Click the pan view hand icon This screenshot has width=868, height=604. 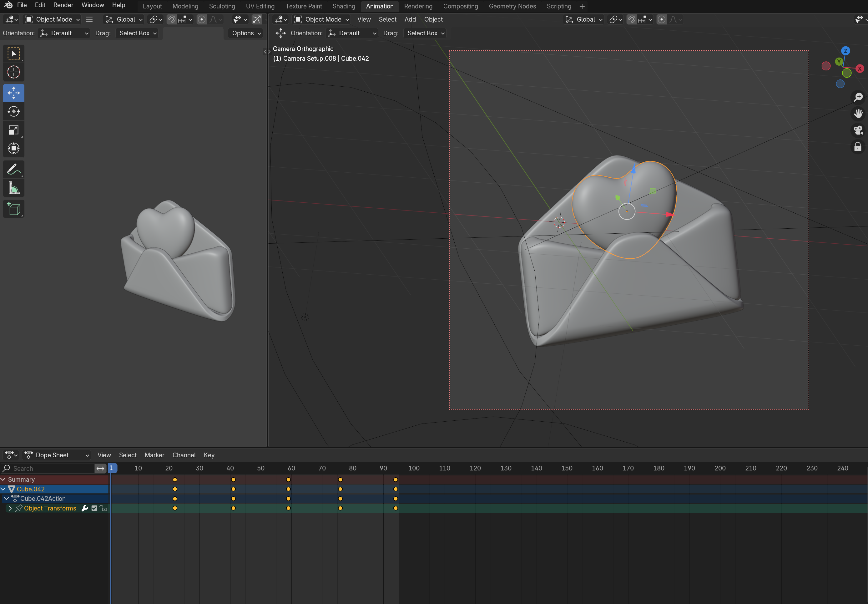(x=858, y=114)
